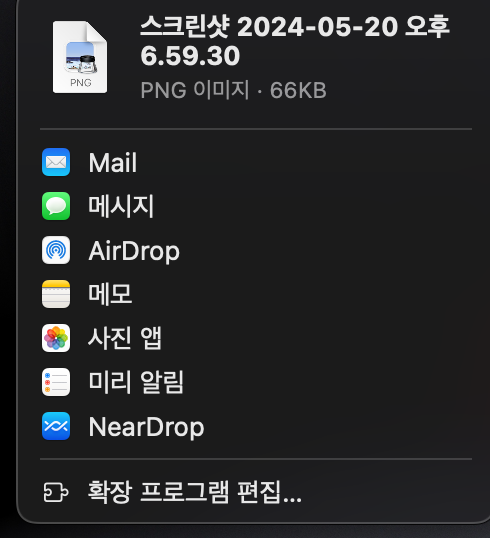Click the PNG 이미지 · 66KB info text
Viewport: 490px width, 538px height.
[x=233, y=90]
